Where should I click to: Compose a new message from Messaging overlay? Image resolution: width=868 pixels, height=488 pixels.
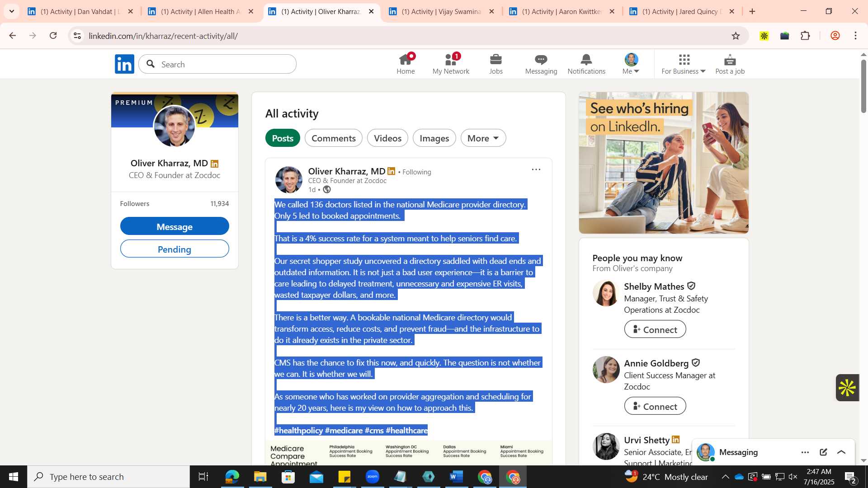(x=823, y=452)
